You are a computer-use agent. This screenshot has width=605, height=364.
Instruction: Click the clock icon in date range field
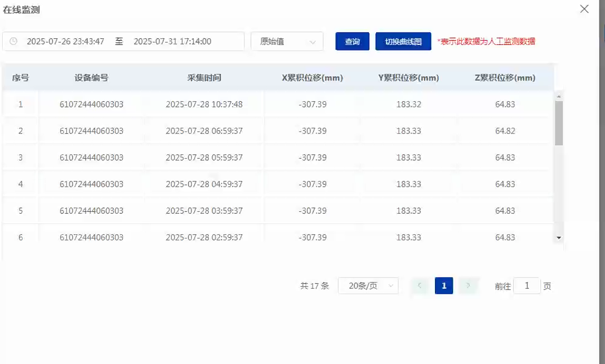(14, 41)
